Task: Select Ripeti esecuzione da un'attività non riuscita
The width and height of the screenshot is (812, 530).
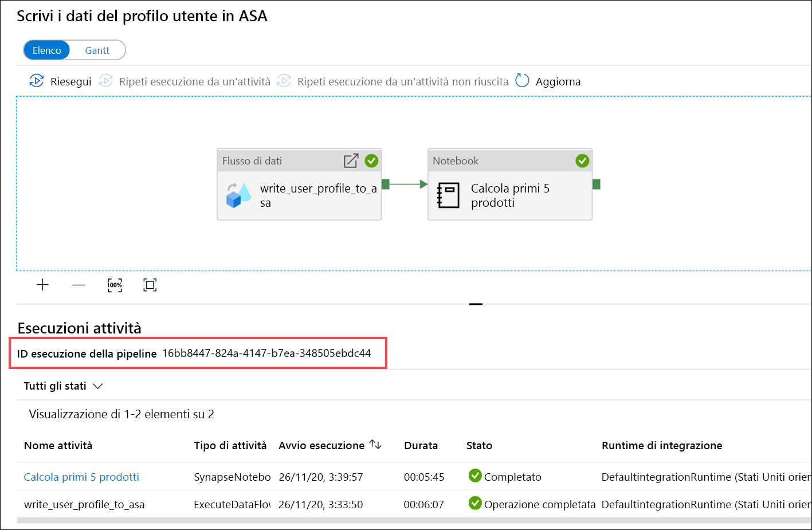Action: pos(402,82)
